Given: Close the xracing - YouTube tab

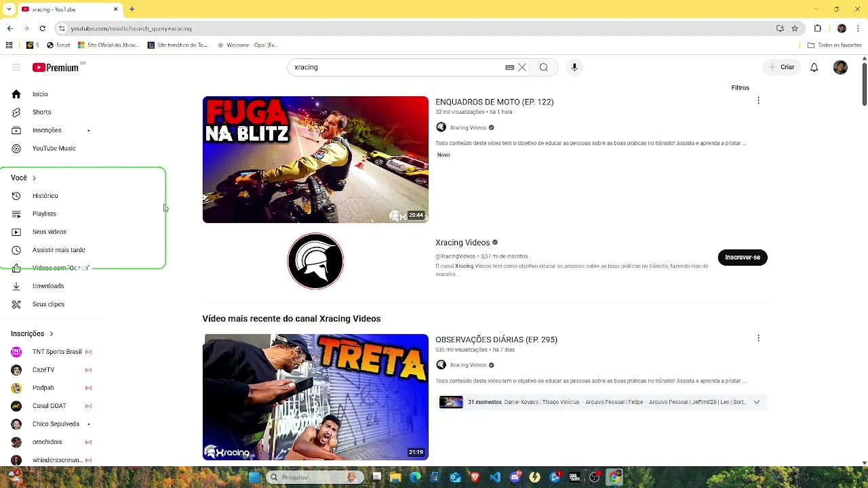Looking at the screenshot, I should click(x=115, y=9).
